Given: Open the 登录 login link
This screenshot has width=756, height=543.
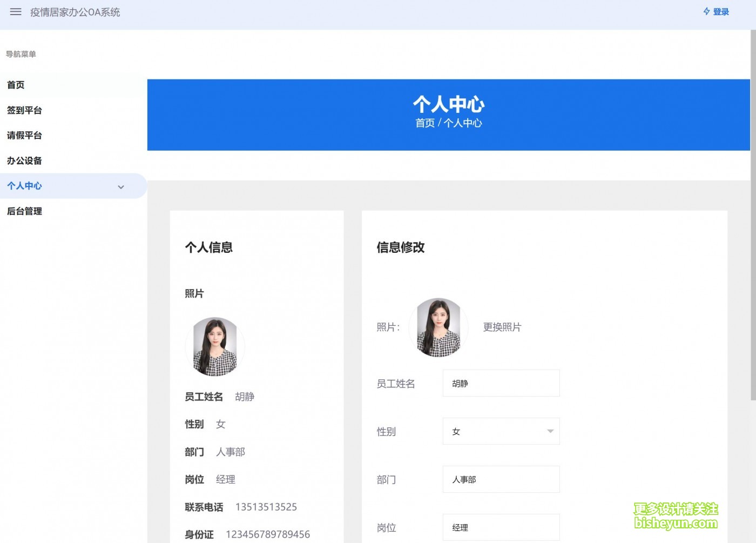Looking at the screenshot, I should [x=721, y=12].
